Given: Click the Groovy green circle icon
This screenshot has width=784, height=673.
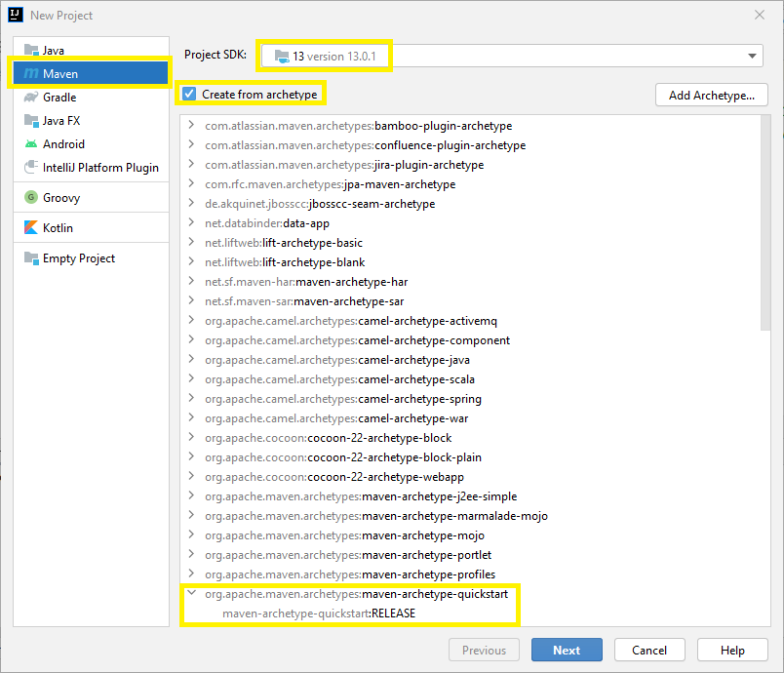Looking at the screenshot, I should point(31,197).
